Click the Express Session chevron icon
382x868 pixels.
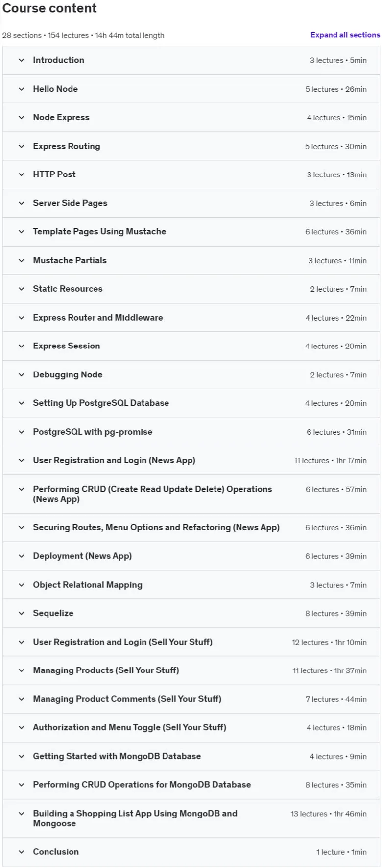pyautogui.click(x=21, y=346)
